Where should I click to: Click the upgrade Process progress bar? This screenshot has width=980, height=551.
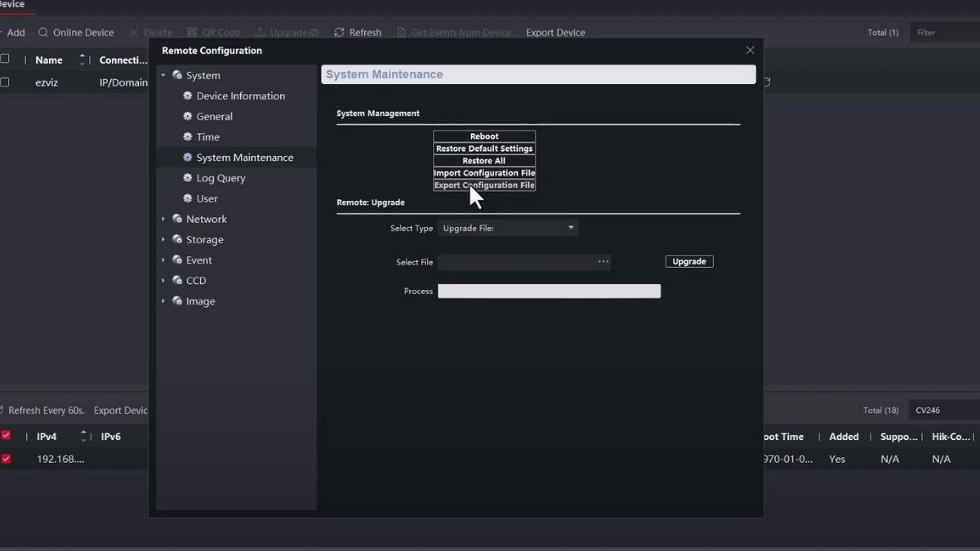click(549, 291)
